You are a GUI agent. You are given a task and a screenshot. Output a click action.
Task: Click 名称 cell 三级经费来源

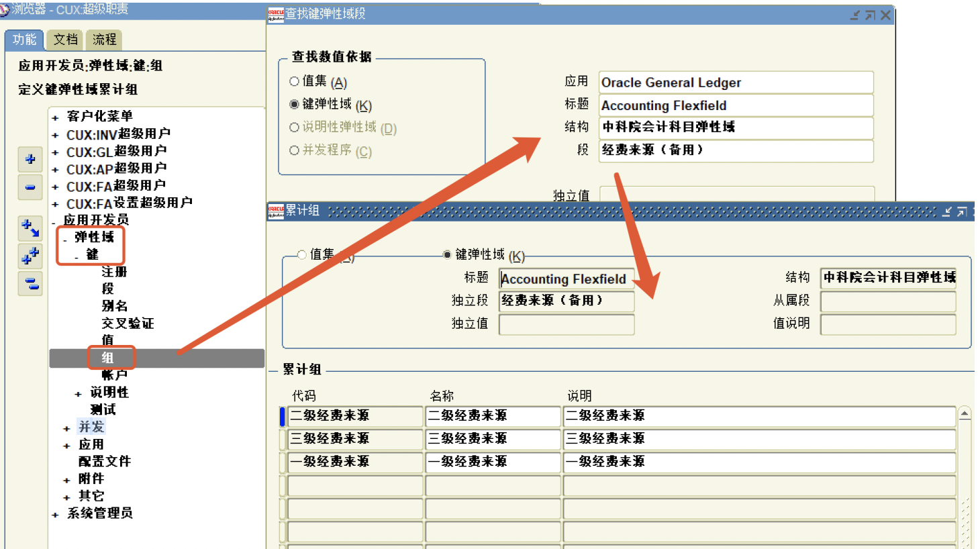coord(493,439)
